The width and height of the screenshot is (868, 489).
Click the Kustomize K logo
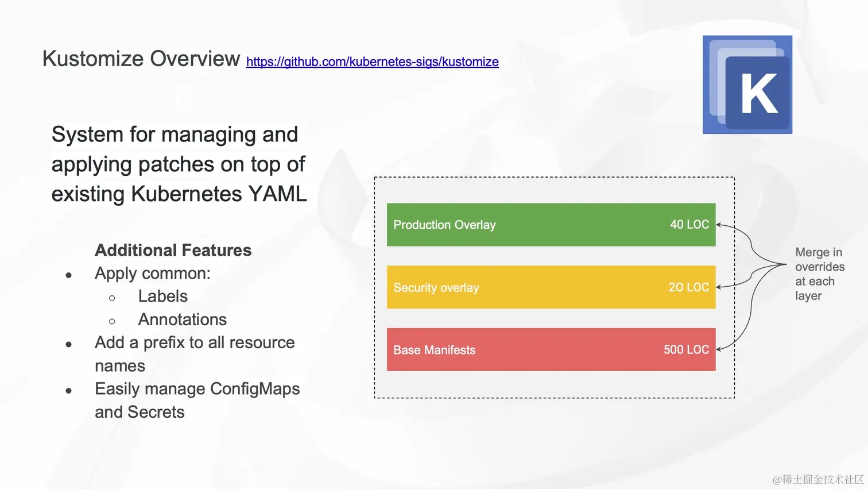click(747, 84)
